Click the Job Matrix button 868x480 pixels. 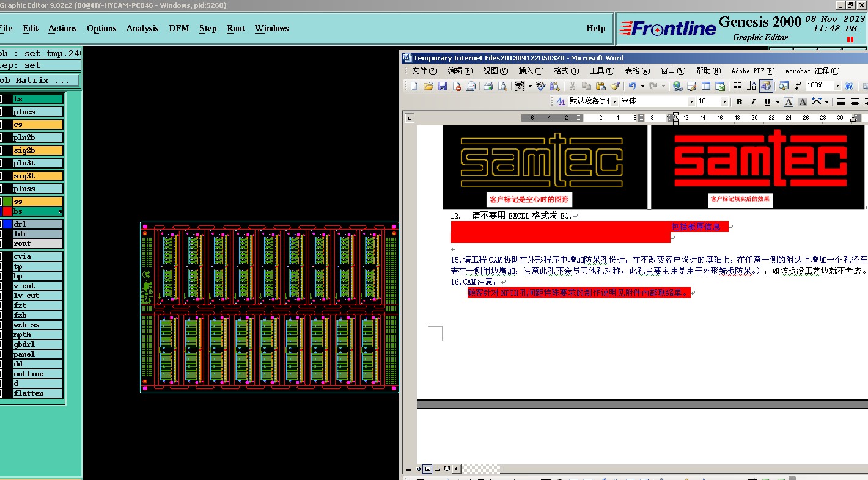[40, 80]
